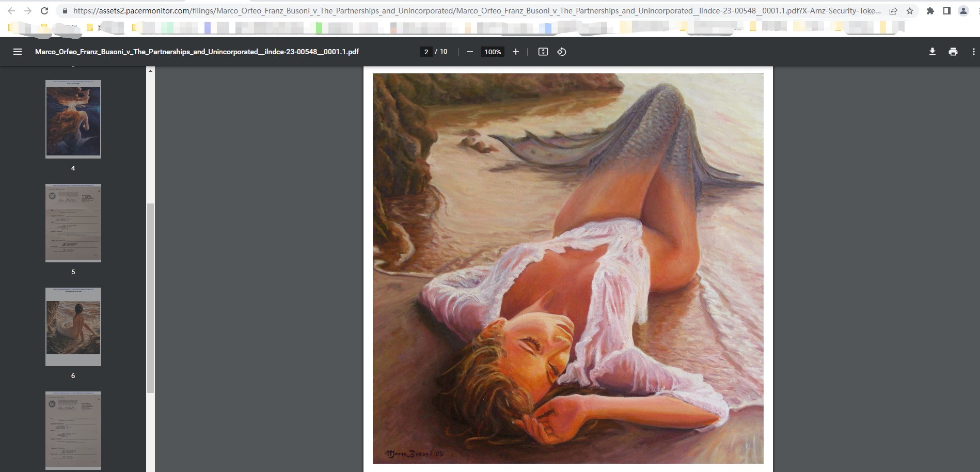Rotate the document counterclockwise
The height and width of the screenshot is (472, 980).
coord(562,52)
